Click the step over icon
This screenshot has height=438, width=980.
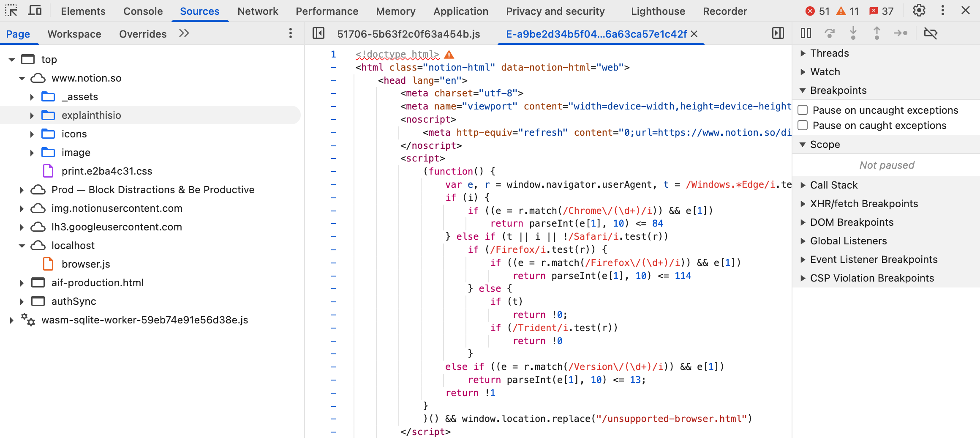pos(830,33)
